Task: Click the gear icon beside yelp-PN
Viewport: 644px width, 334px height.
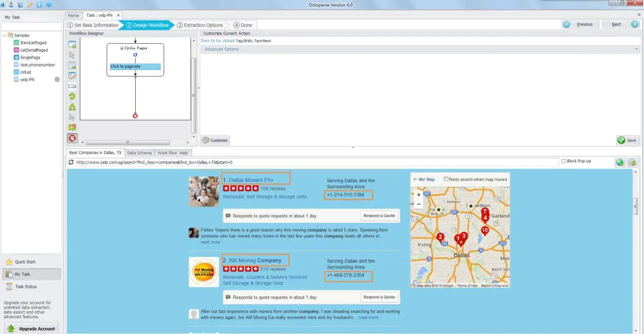Action: [57, 79]
